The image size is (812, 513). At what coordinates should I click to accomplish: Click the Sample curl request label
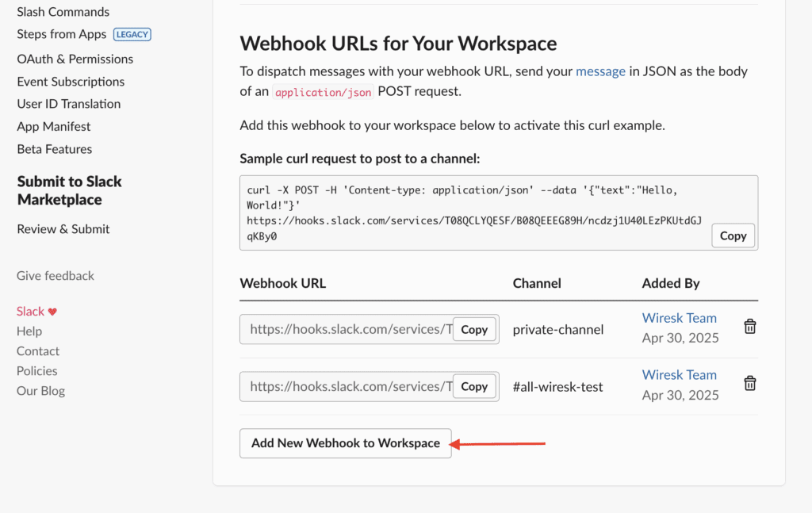(x=360, y=159)
